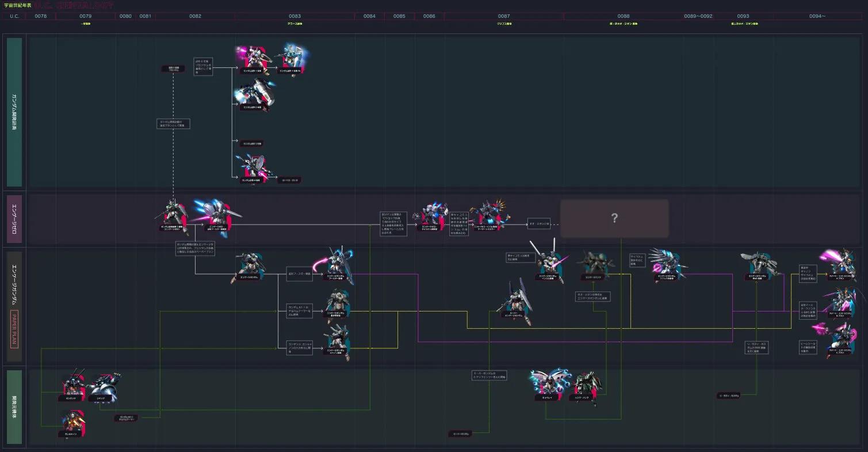Click the locked question mark panel
Screen dimensions: 868x452
pos(614,218)
